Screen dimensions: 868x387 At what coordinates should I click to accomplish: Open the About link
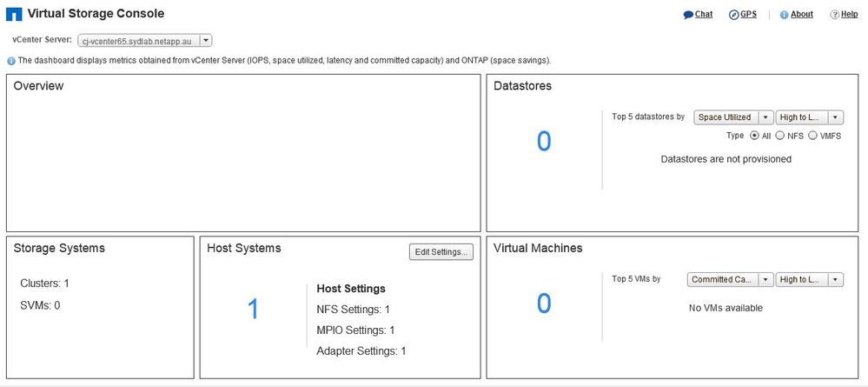(x=801, y=15)
